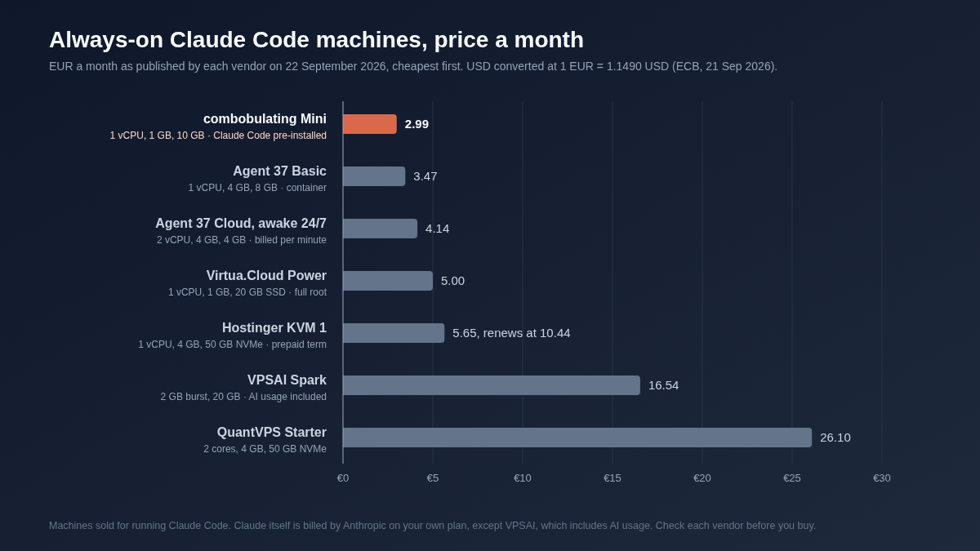Click '2 vCPU, 4 GB, 4 GB · billed per minute'

click(x=242, y=240)
